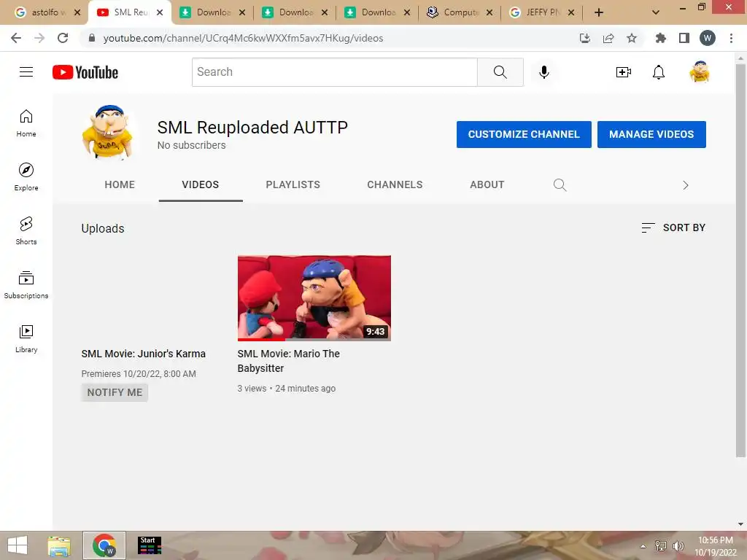
Task: Go back with the browser back arrow
Action: (16, 38)
